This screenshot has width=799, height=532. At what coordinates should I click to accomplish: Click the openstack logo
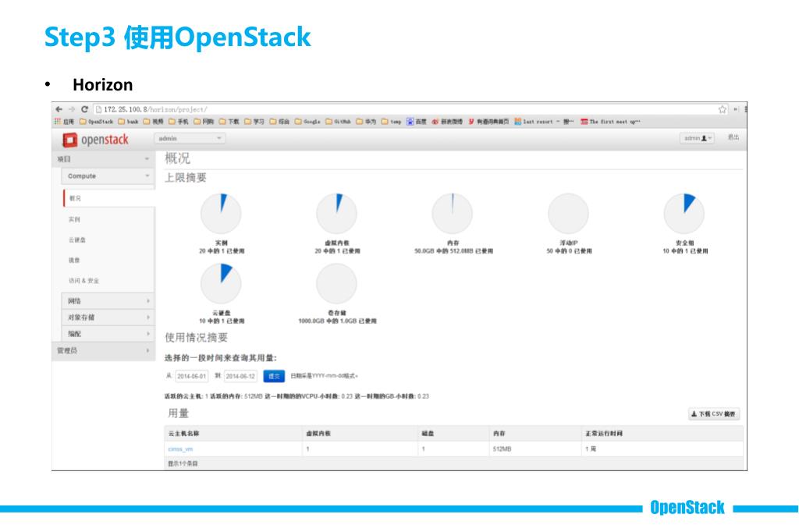[x=95, y=139]
